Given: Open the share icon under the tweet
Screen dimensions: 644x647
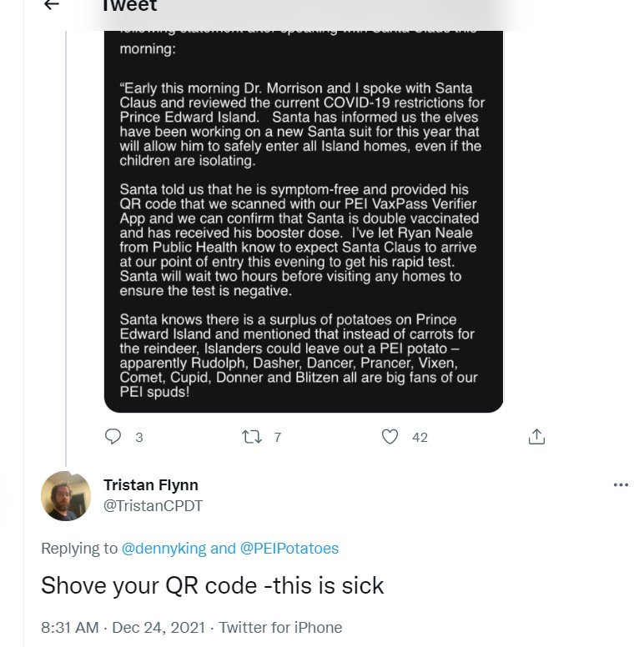Looking at the screenshot, I should tap(537, 436).
